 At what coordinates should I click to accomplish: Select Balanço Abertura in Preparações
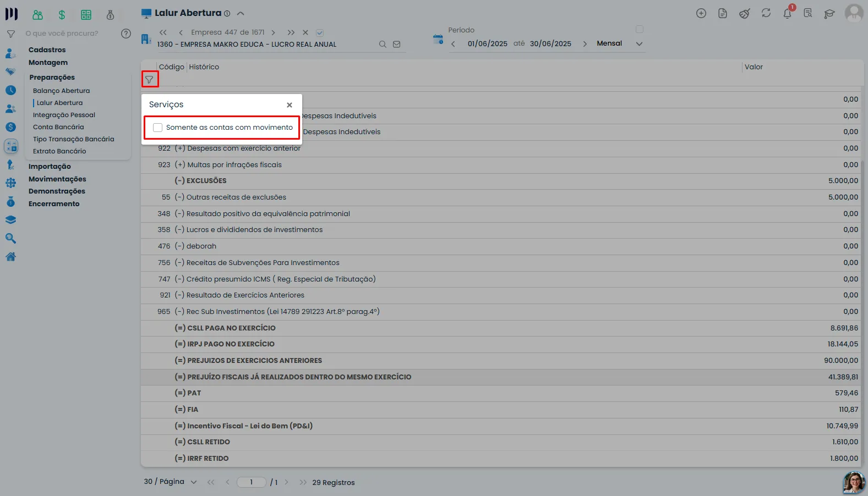(61, 91)
